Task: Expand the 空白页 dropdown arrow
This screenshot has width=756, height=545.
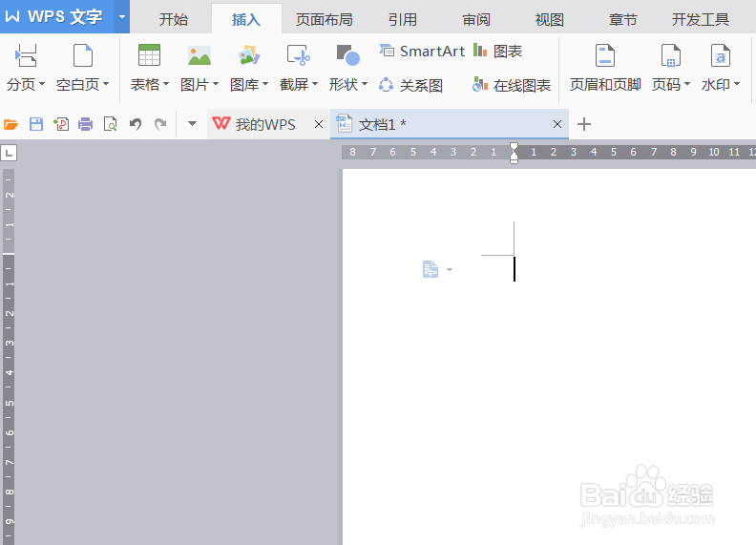Action: pyautogui.click(x=106, y=84)
